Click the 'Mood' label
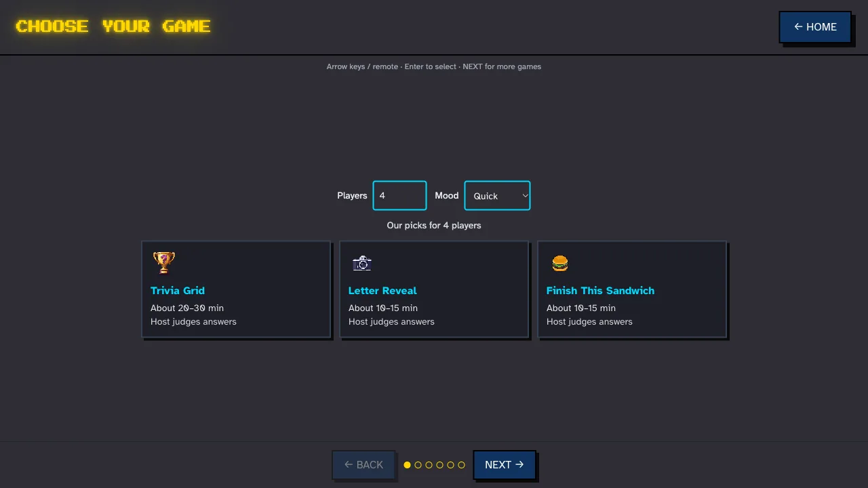This screenshot has width=868, height=488. [447, 195]
